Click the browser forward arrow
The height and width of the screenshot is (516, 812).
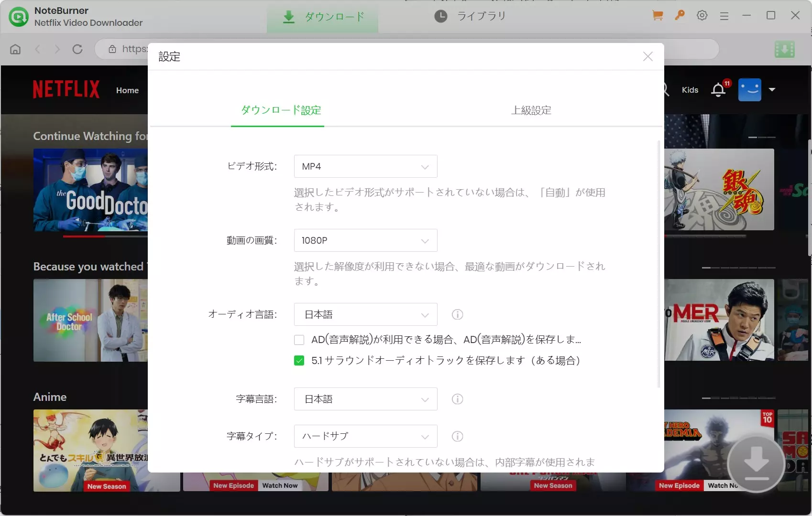click(57, 49)
